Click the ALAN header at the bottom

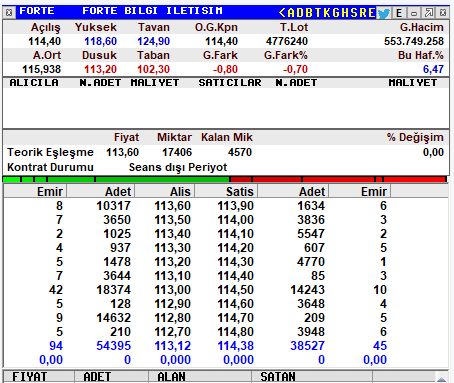pos(171,377)
